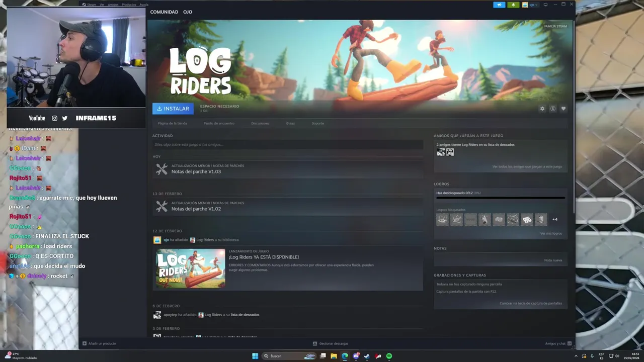The width and height of the screenshot is (644, 362).
Task: Open Amigos y chat panel
Action: [x=558, y=343]
